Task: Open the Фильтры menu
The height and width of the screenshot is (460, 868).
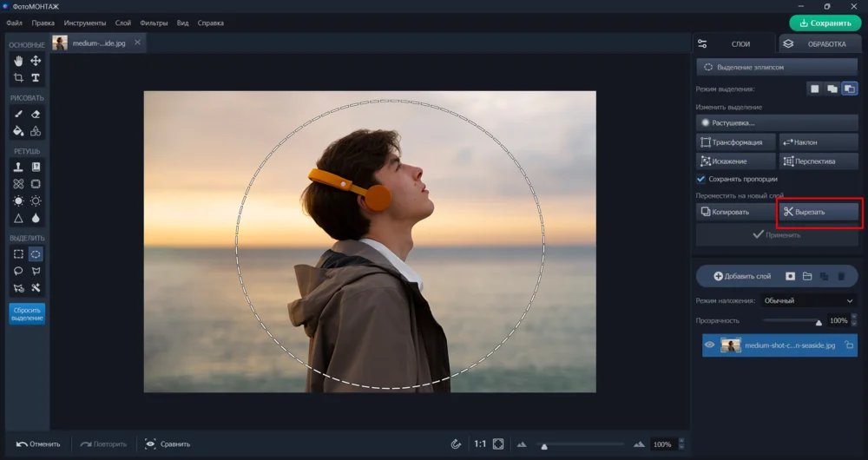Action: pos(154,23)
